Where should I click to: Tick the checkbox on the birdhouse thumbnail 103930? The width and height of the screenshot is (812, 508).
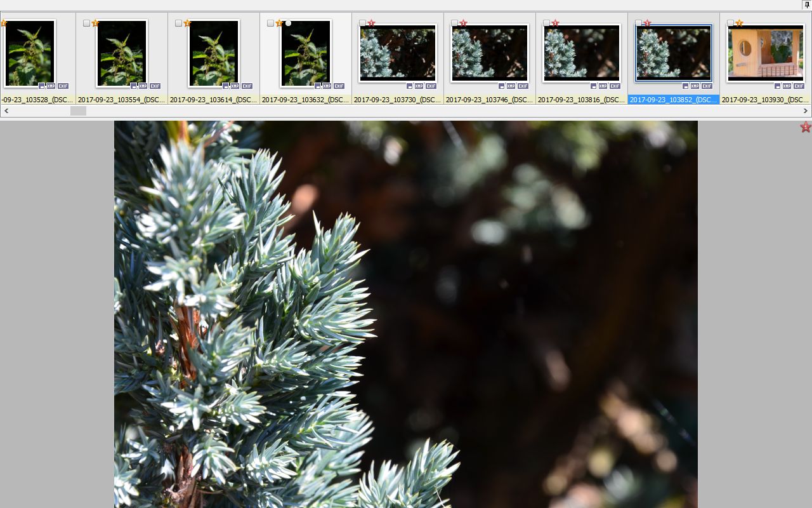coord(730,23)
